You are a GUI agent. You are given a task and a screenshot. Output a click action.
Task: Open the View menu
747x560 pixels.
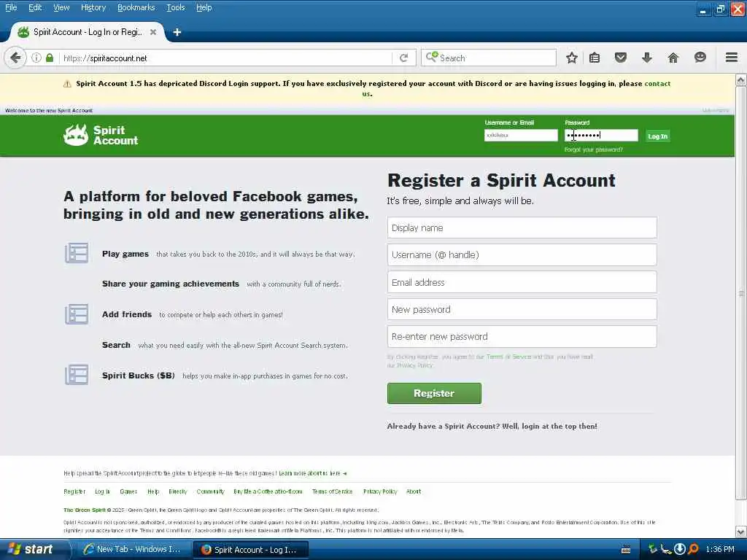[x=61, y=7]
